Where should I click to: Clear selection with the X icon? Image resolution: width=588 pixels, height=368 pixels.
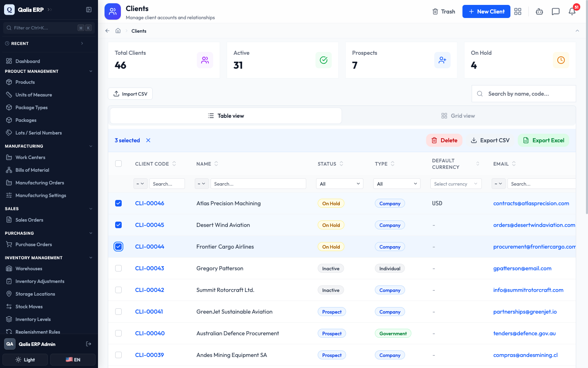(148, 140)
